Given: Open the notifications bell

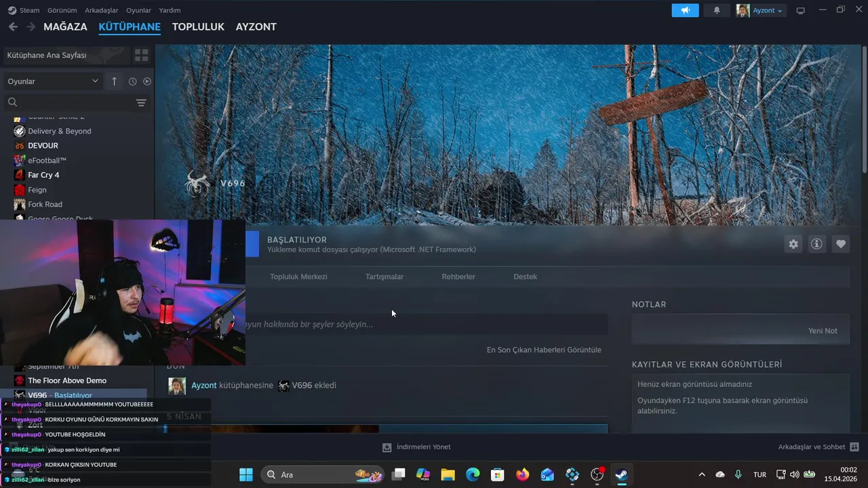Looking at the screenshot, I should coord(717,10).
